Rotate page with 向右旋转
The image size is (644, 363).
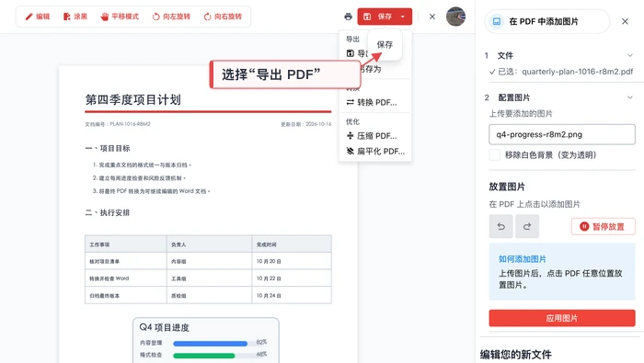[x=223, y=17]
